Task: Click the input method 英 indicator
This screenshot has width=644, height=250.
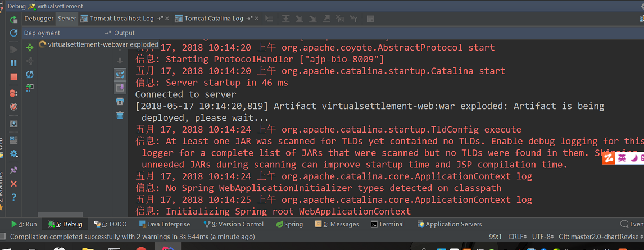Action: 622,158
